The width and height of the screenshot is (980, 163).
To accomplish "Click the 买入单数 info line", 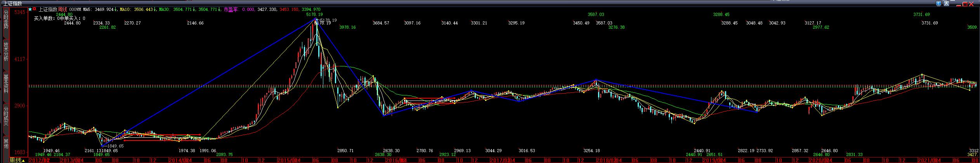I will pyautogui.click(x=59, y=18).
